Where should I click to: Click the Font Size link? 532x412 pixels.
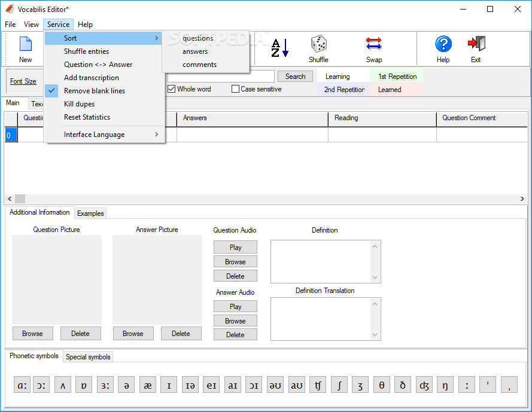tap(23, 81)
